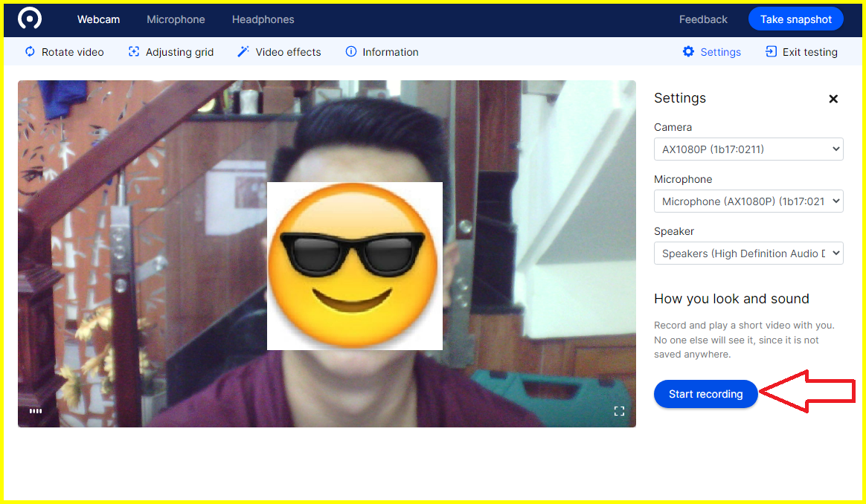Close the Settings panel

click(x=833, y=99)
